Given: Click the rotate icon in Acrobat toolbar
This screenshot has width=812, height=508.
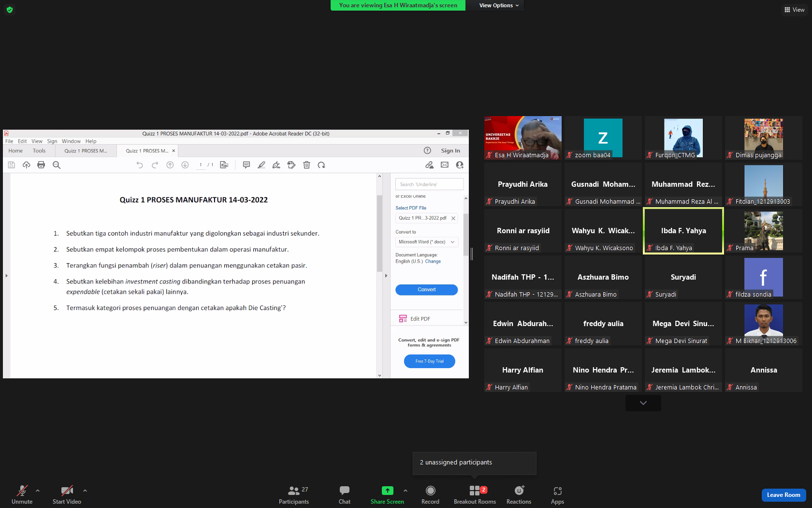Looking at the screenshot, I should point(321,165).
